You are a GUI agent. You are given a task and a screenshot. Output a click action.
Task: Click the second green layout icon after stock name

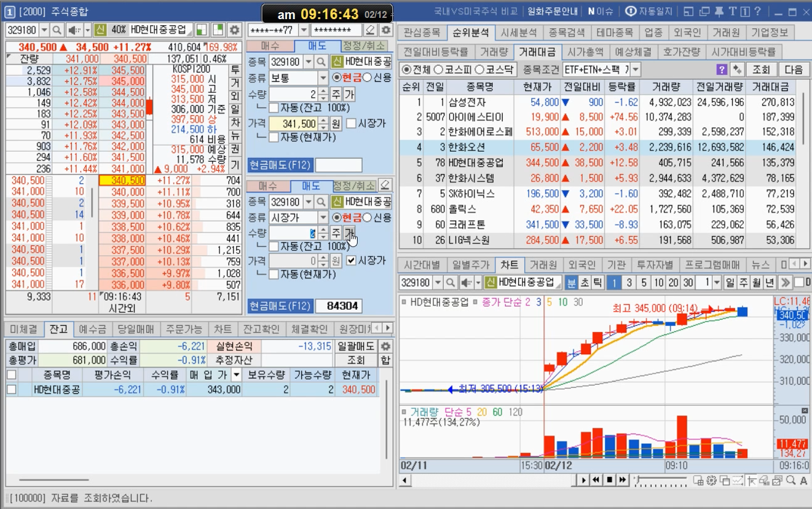[x=218, y=30]
